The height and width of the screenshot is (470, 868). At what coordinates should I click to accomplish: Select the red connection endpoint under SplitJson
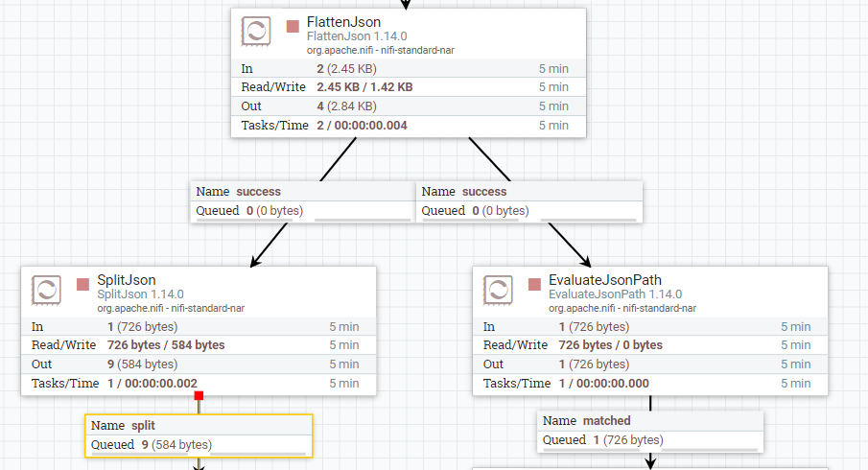[199, 395]
